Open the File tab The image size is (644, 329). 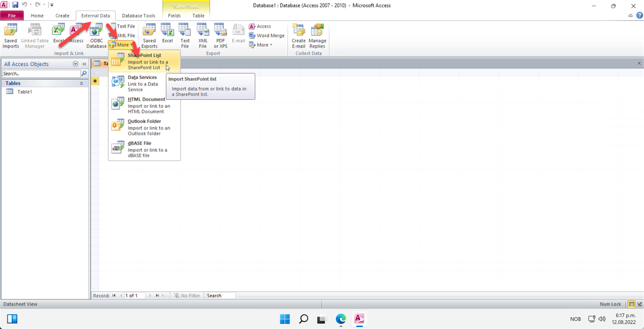(12, 16)
